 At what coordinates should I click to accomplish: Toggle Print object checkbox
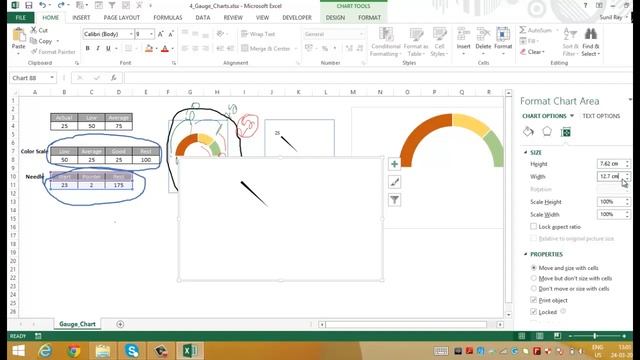pyautogui.click(x=533, y=300)
